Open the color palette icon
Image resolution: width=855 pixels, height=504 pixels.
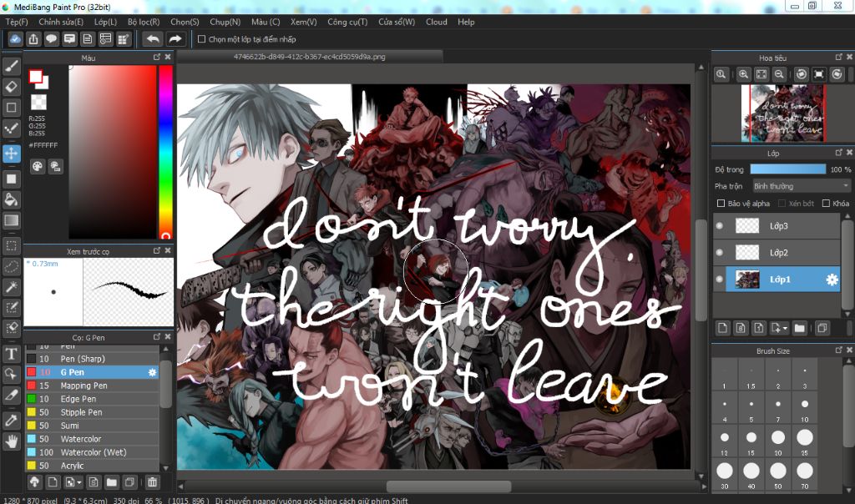37,167
